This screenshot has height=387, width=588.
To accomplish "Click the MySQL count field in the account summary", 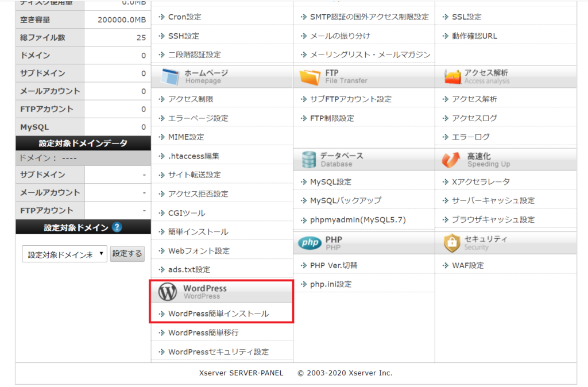I will [x=118, y=126].
